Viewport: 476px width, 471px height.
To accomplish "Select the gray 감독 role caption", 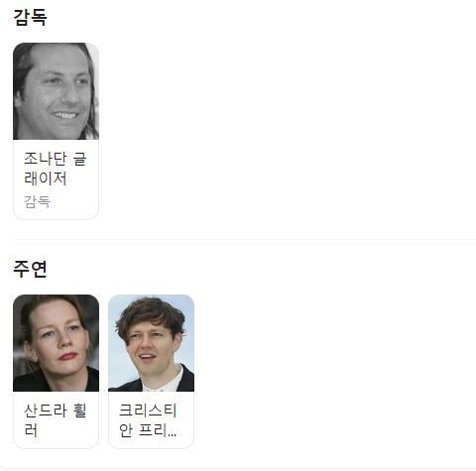I will point(37,201).
